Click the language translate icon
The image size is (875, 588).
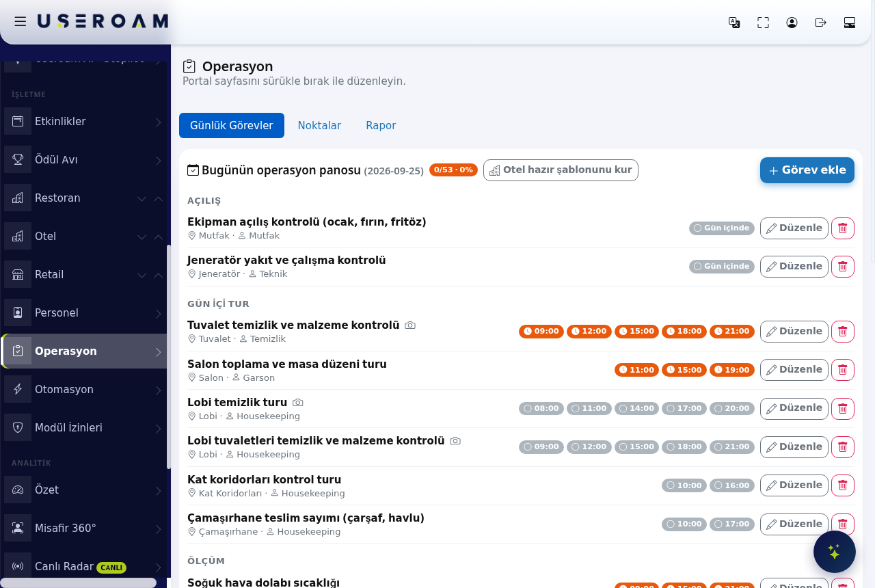point(734,23)
